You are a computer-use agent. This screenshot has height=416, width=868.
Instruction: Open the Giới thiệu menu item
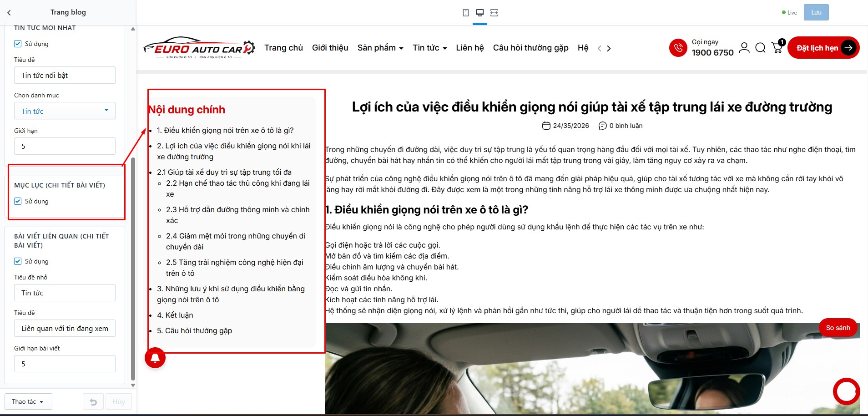[x=330, y=48]
